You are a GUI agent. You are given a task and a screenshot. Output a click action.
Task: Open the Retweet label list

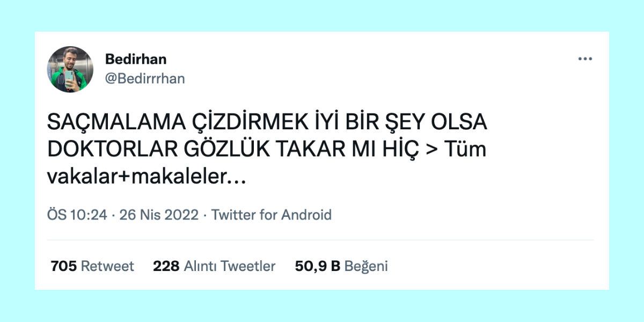[107, 266]
